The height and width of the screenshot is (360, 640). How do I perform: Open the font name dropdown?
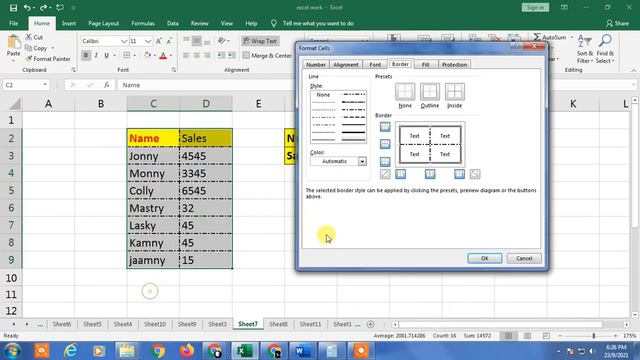tap(124, 41)
